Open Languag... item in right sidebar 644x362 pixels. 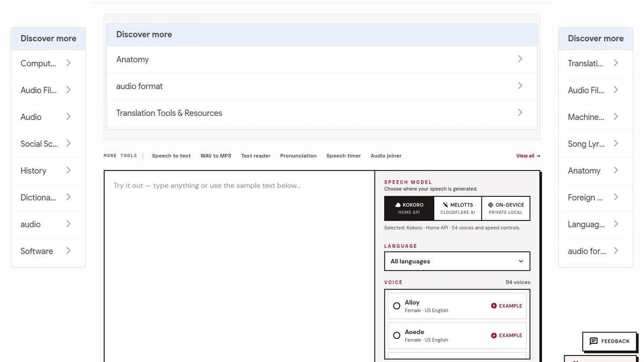pos(596,224)
